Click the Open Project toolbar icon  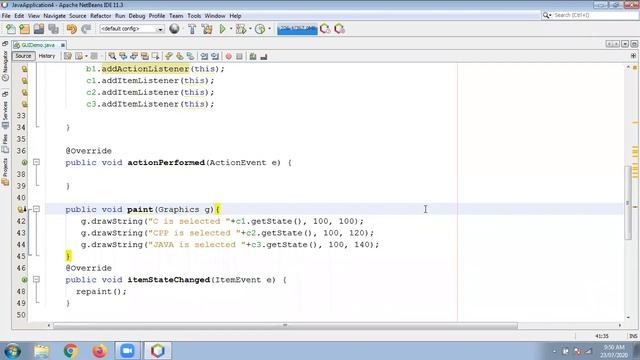point(39,29)
